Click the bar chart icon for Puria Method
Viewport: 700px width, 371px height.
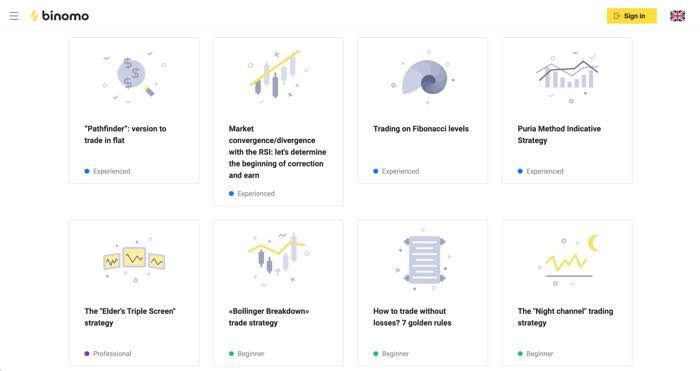click(x=567, y=76)
